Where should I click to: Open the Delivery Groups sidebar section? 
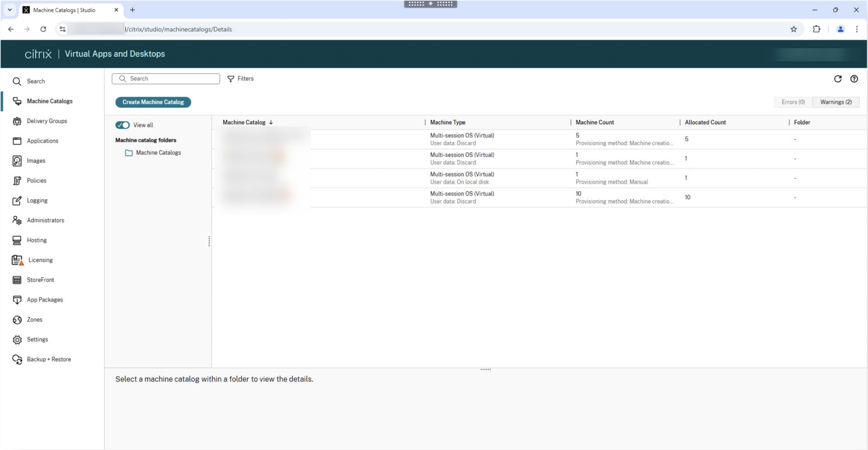[47, 121]
